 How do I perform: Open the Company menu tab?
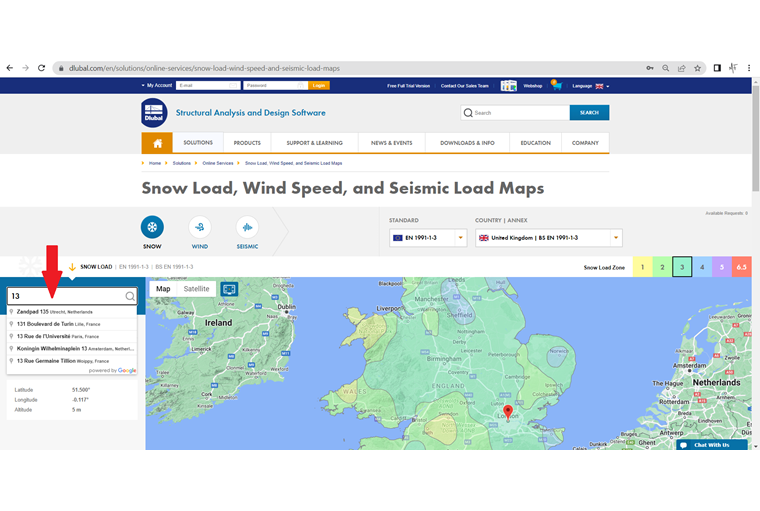[585, 143]
